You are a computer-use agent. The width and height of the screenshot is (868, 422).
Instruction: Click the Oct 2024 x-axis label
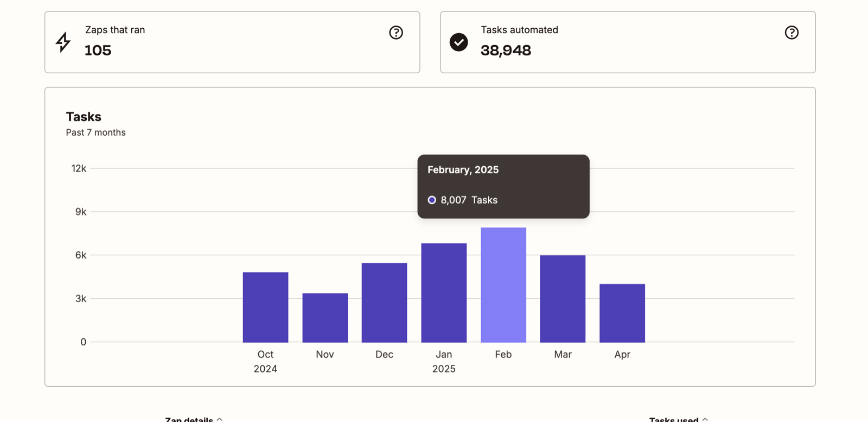pos(265,361)
